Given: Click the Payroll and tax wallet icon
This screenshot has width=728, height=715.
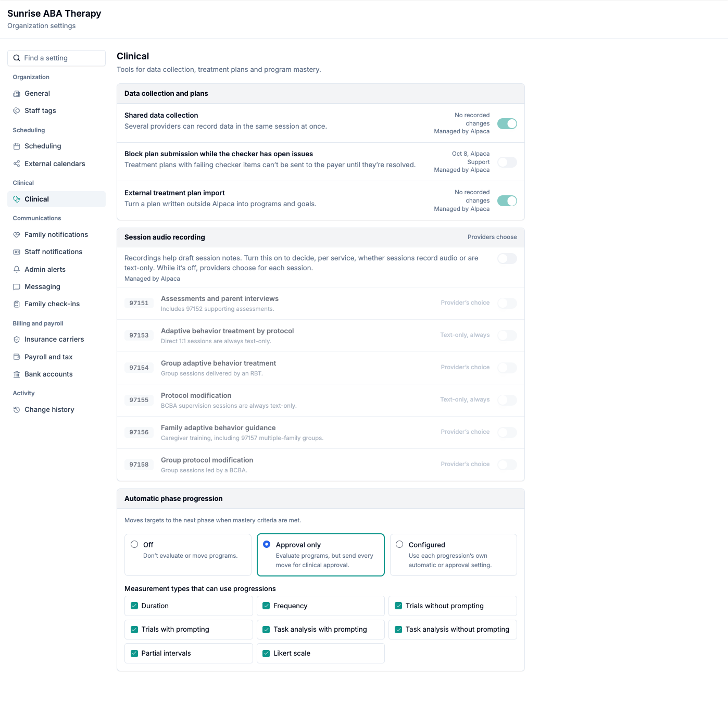Looking at the screenshot, I should pyautogui.click(x=17, y=357).
